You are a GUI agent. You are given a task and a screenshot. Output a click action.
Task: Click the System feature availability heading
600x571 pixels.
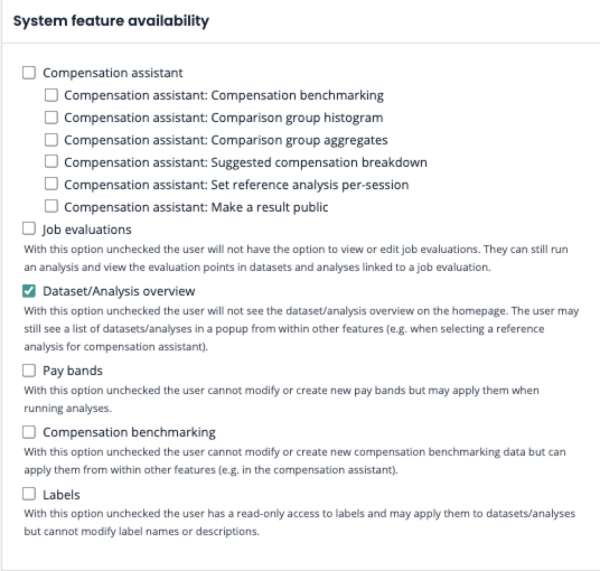(111, 23)
